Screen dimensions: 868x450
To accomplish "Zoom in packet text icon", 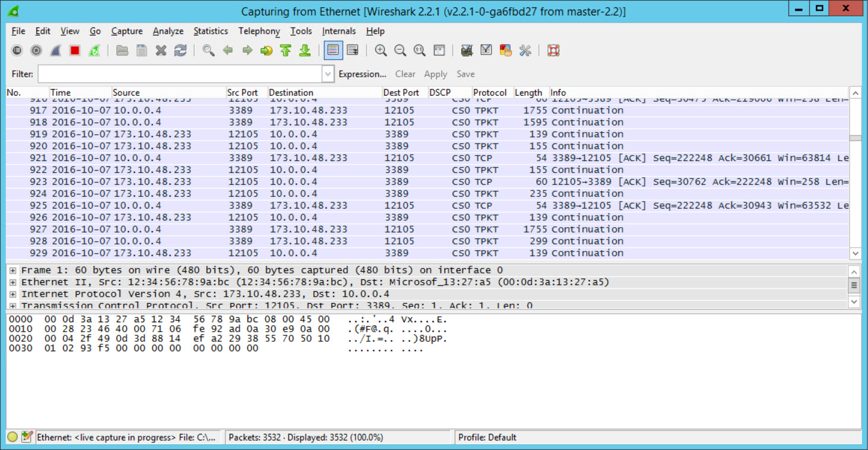I will tap(381, 51).
